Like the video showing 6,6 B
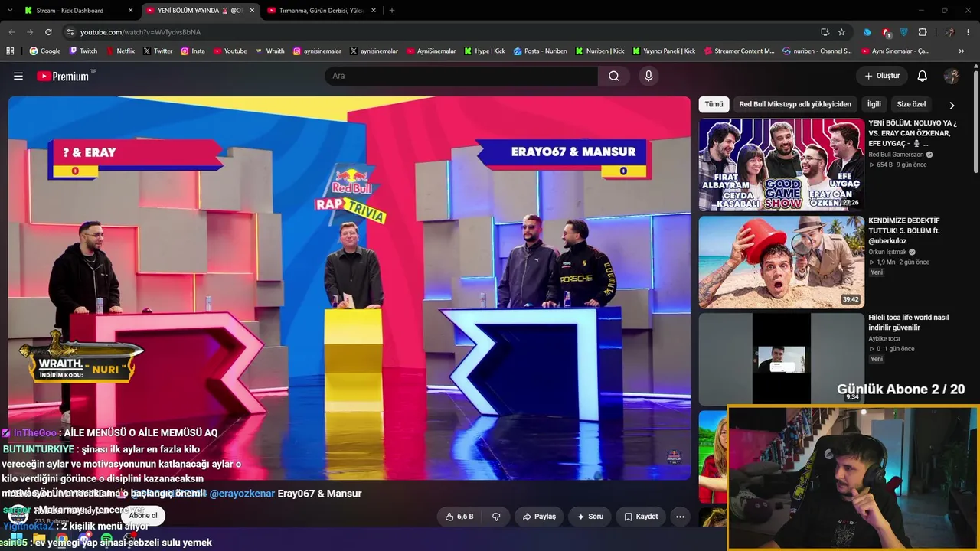 [459, 517]
